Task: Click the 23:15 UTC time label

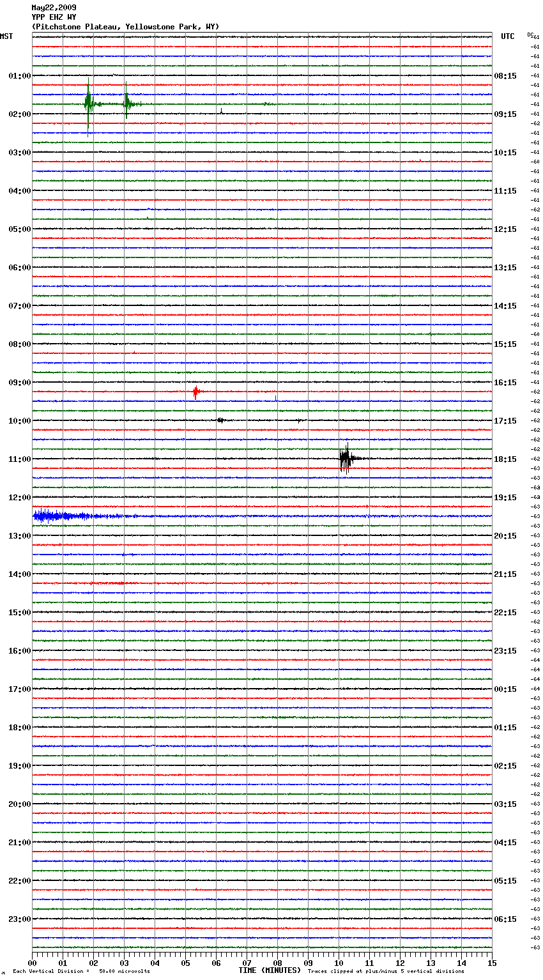Action: point(505,651)
